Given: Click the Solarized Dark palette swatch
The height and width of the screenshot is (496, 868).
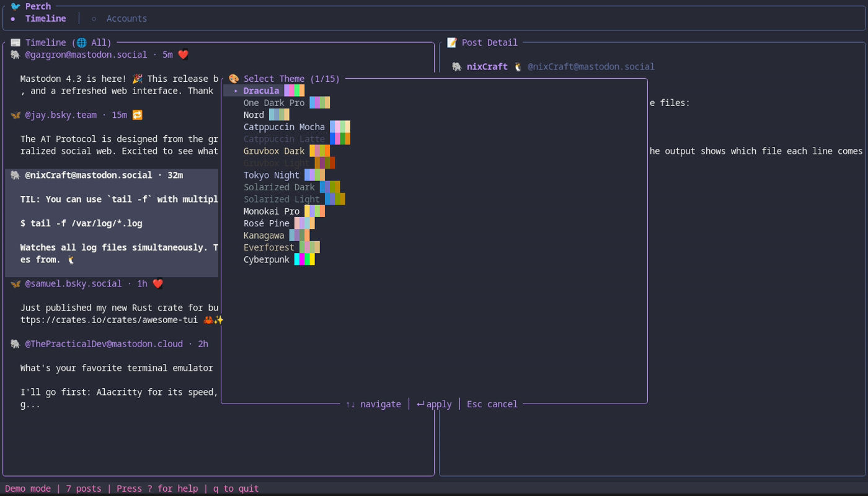Looking at the screenshot, I should pos(330,187).
